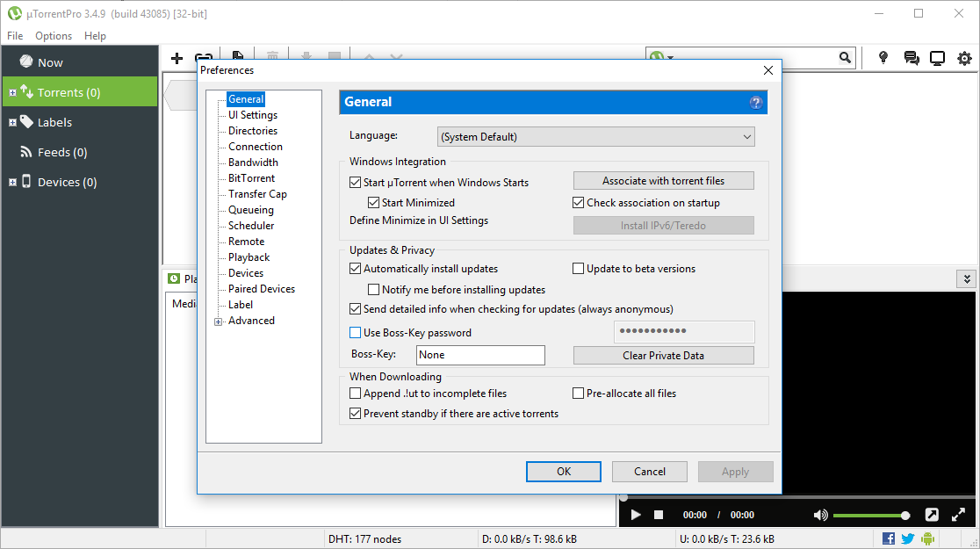This screenshot has width=980, height=549.
Task: Click the Twitter icon in status bar
Action: coord(908,538)
